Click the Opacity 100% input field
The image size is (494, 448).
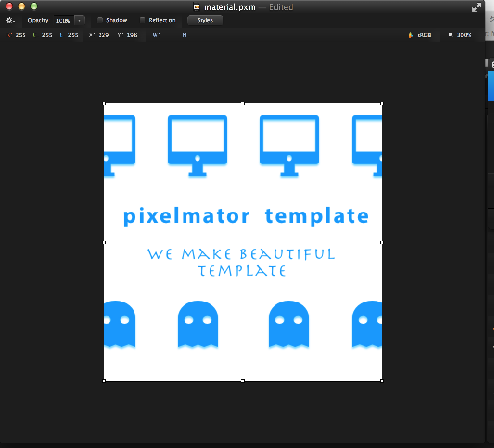pyautogui.click(x=64, y=20)
